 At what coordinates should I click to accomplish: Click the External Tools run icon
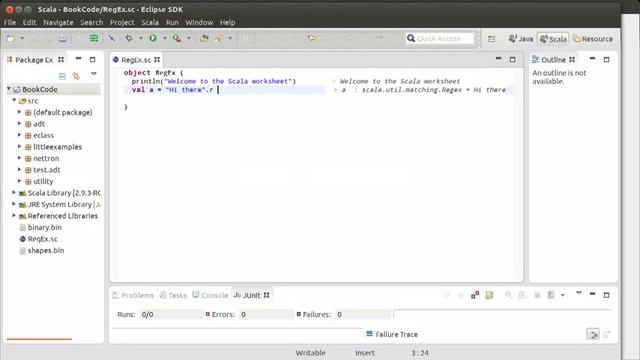pos(177,38)
